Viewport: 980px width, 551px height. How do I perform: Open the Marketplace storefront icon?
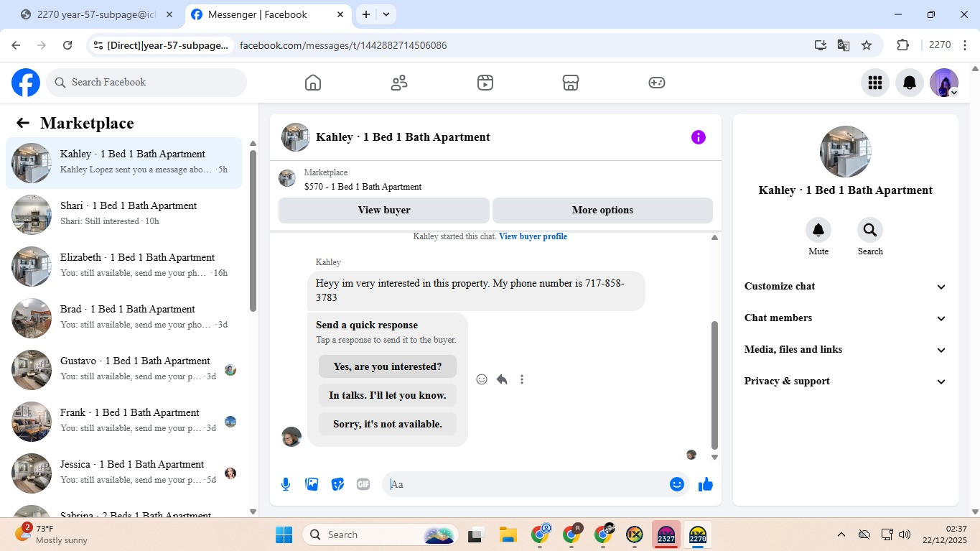pyautogui.click(x=571, y=83)
